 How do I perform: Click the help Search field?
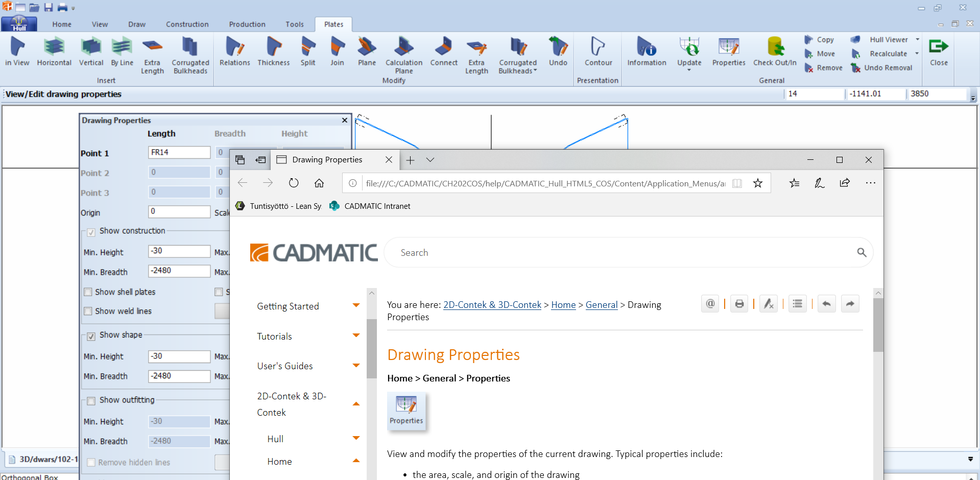point(628,252)
